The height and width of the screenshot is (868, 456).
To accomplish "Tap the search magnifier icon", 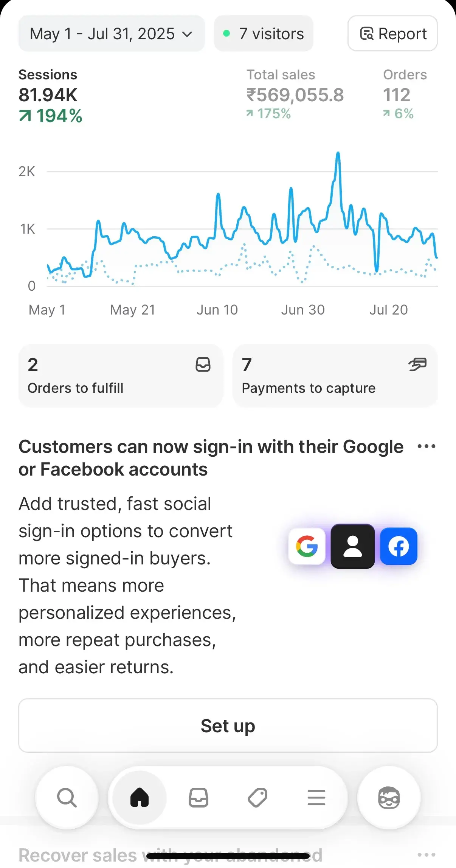I will pyautogui.click(x=67, y=798).
